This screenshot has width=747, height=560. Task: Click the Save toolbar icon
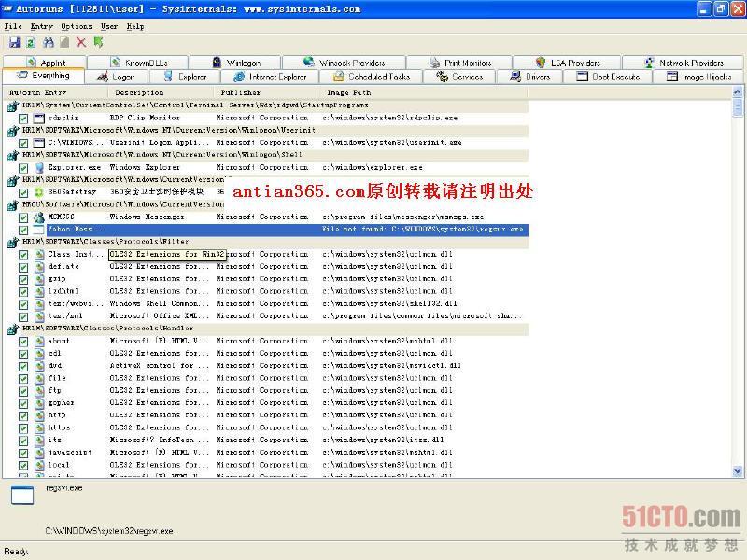(x=14, y=42)
